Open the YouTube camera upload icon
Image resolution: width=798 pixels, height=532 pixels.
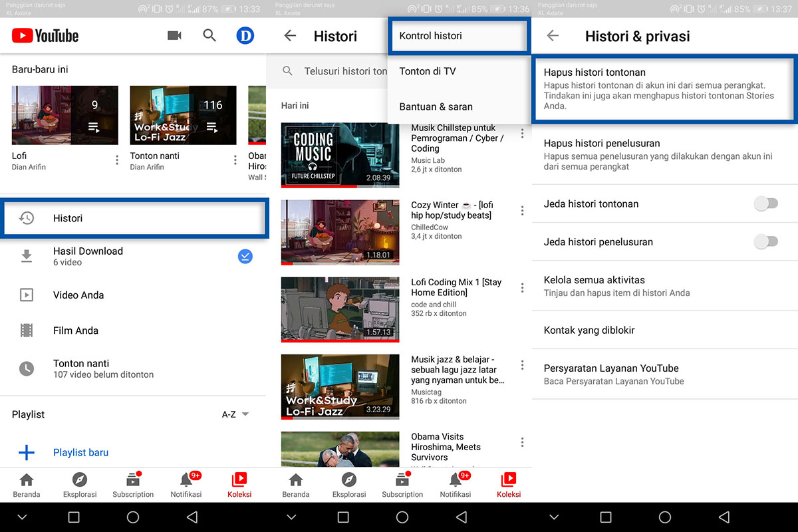coord(174,36)
